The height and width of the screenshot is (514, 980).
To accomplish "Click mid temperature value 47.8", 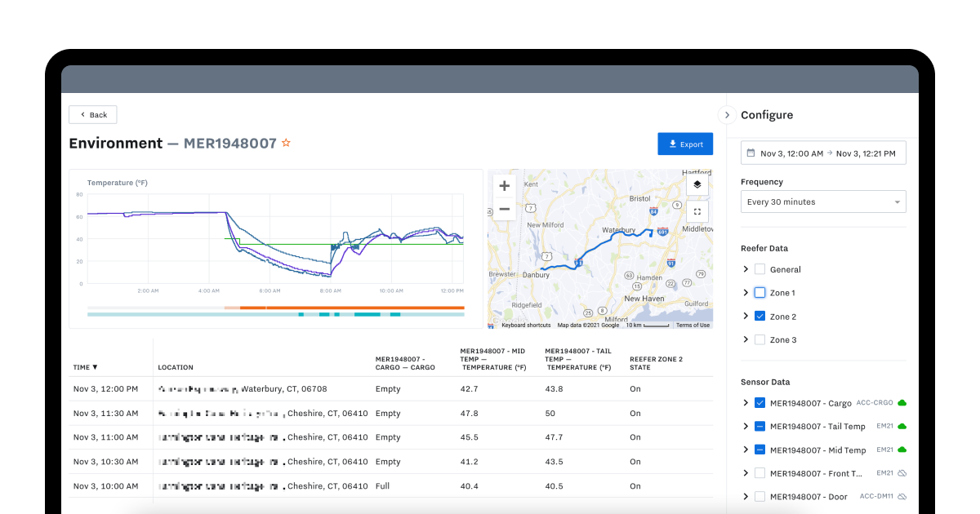I will 469,414.
